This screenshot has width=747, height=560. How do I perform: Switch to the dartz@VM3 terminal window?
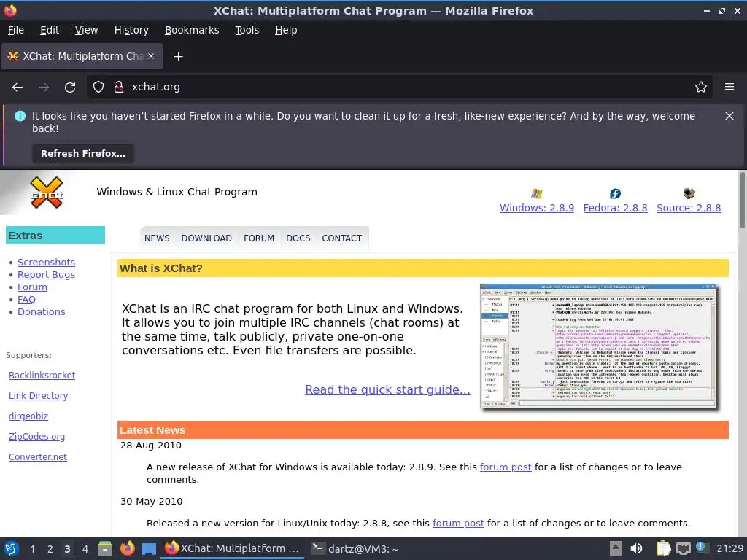[355, 549]
